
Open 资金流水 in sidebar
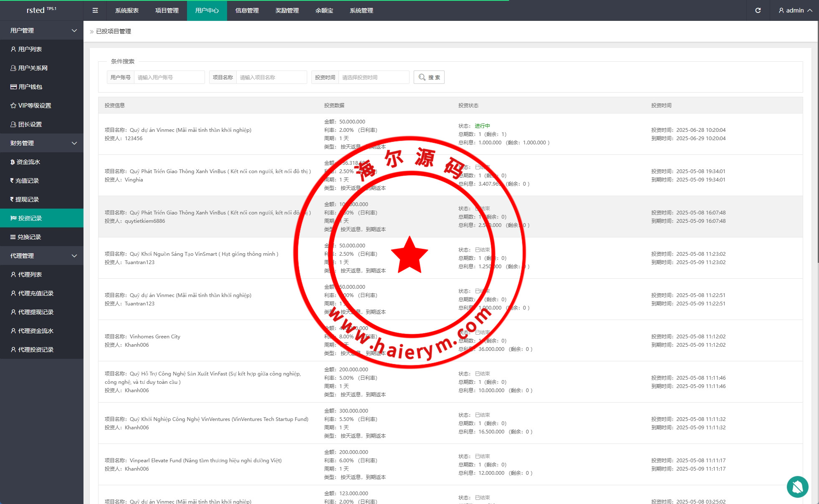point(42,162)
